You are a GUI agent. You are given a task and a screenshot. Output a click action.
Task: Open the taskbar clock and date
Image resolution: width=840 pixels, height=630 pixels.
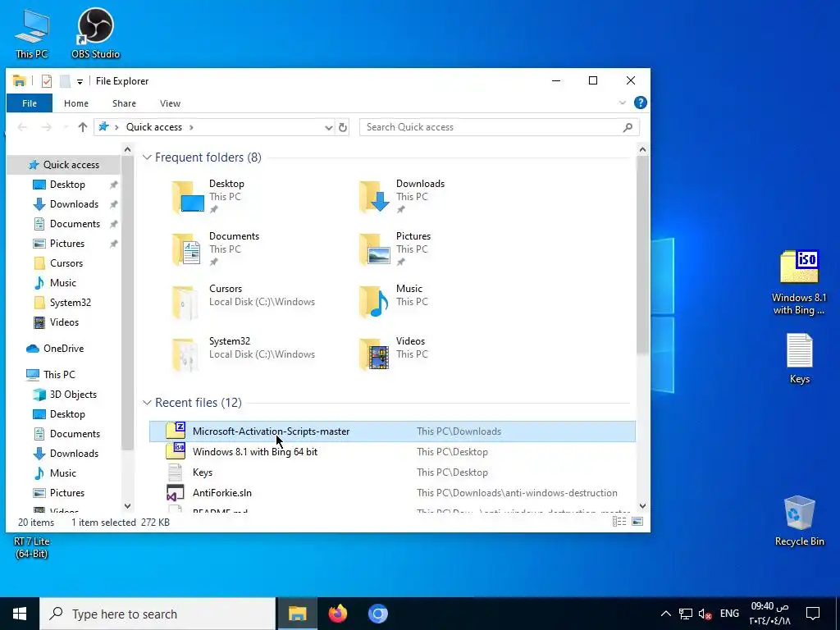pos(769,614)
